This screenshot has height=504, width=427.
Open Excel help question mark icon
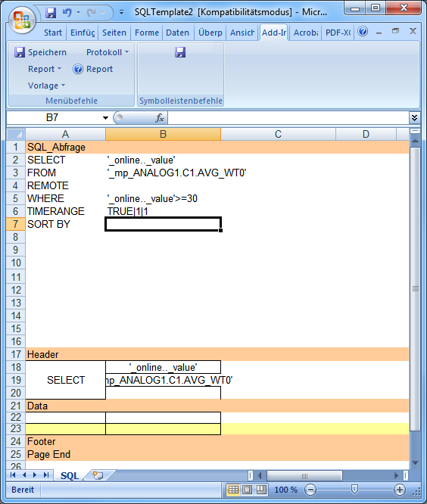tap(363, 32)
